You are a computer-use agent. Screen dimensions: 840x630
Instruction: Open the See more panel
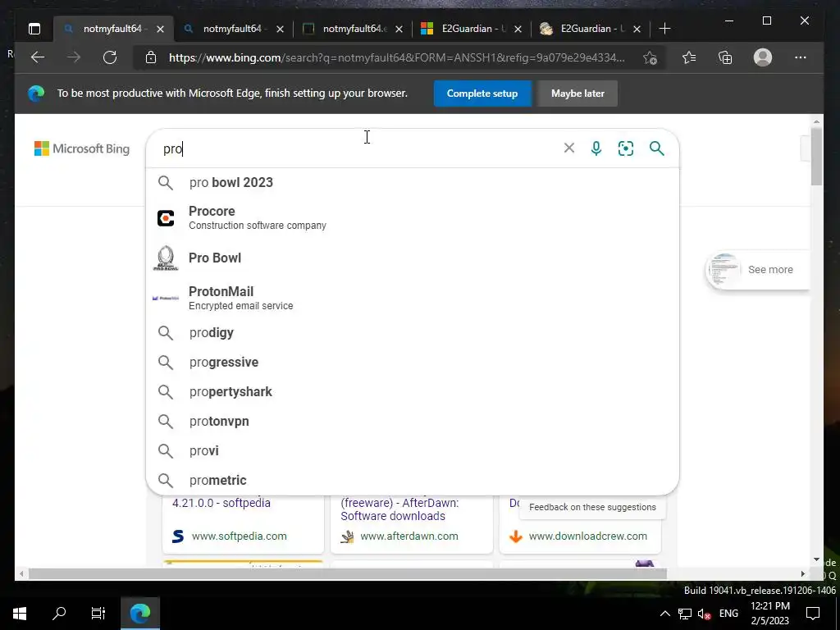point(758,269)
